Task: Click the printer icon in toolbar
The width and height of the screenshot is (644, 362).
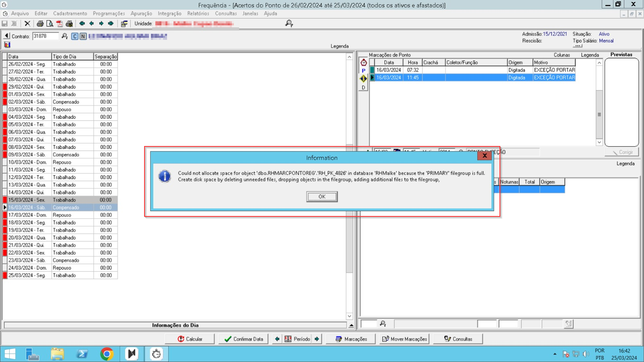Action: tap(40, 24)
